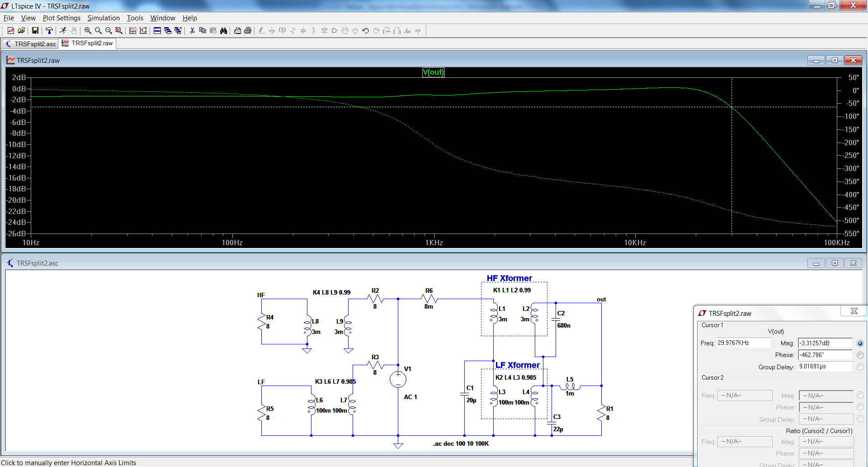
Task: Click the 10KHz frequency axis label
Action: 635,243
